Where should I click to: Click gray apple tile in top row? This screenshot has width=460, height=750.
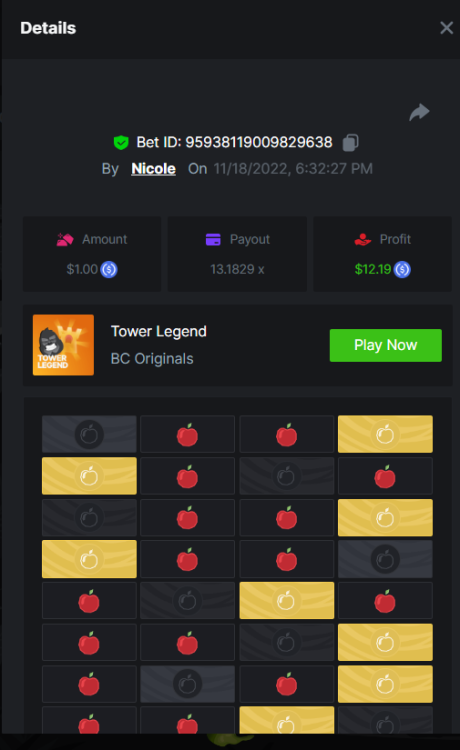point(89,434)
